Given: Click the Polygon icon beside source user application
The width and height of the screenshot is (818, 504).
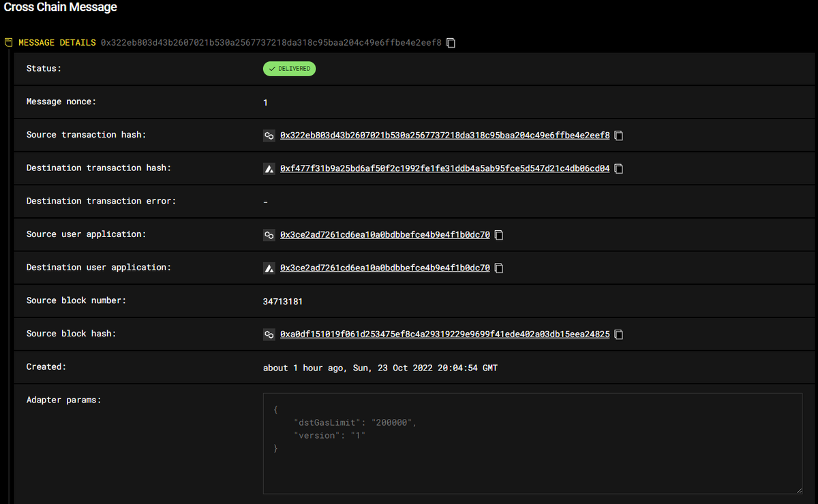Looking at the screenshot, I should click(269, 235).
